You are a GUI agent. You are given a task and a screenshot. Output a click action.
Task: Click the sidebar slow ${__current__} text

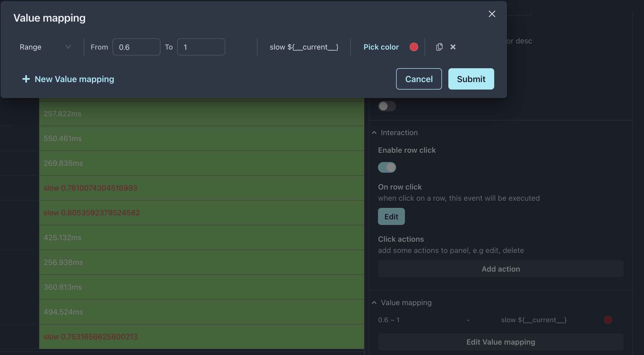pos(534,320)
